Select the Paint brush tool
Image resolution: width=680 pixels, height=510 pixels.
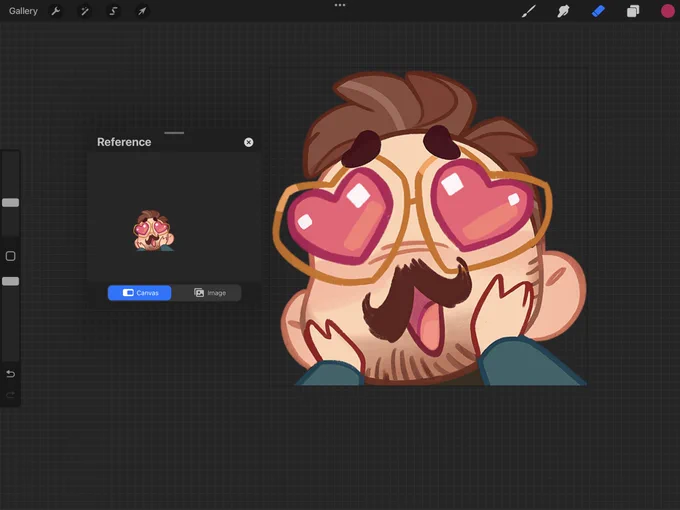click(528, 11)
